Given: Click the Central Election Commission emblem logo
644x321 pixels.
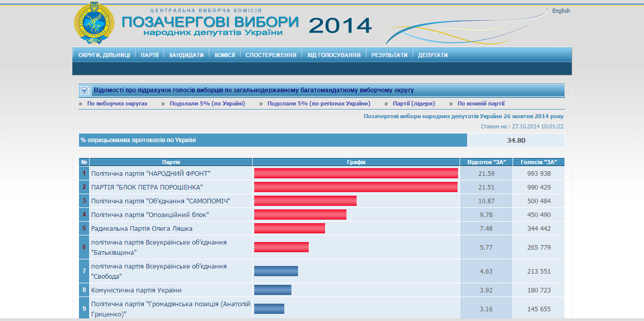Looking at the screenshot, I should [x=95, y=23].
